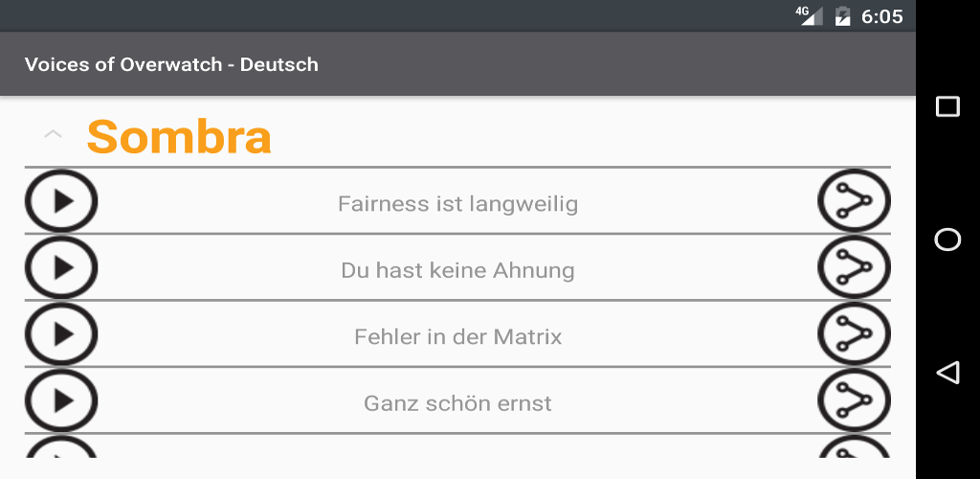Image resolution: width=980 pixels, height=479 pixels.
Task: Select the "Ganz schön ernst" text label
Action: [457, 403]
